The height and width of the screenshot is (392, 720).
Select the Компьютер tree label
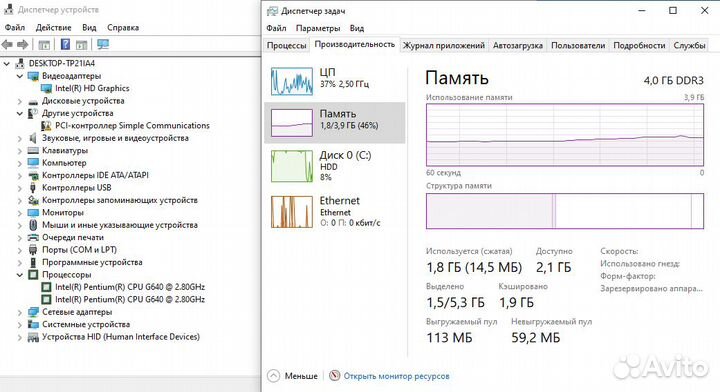64,163
